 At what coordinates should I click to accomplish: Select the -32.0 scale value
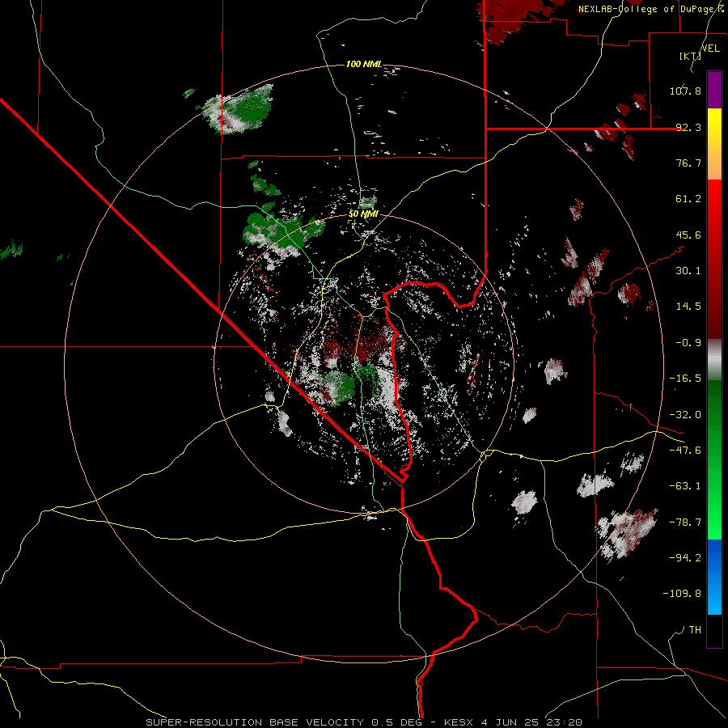[x=685, y=414]
